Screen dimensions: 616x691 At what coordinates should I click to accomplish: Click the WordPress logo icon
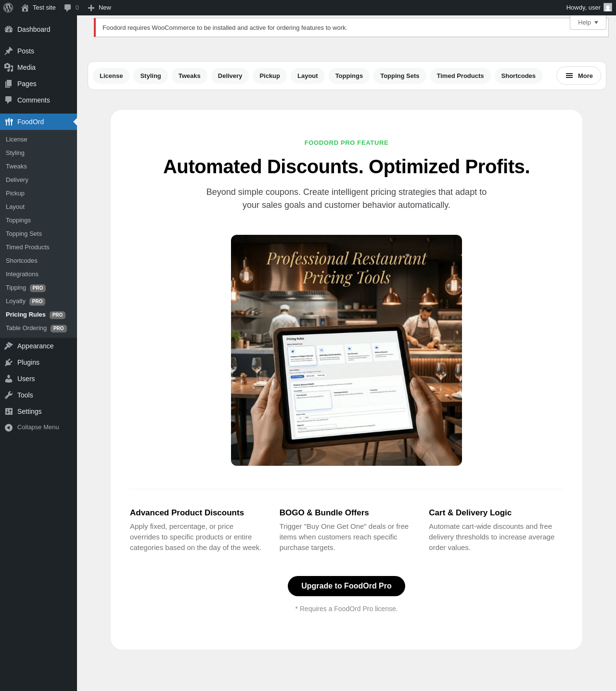[8, 8]
